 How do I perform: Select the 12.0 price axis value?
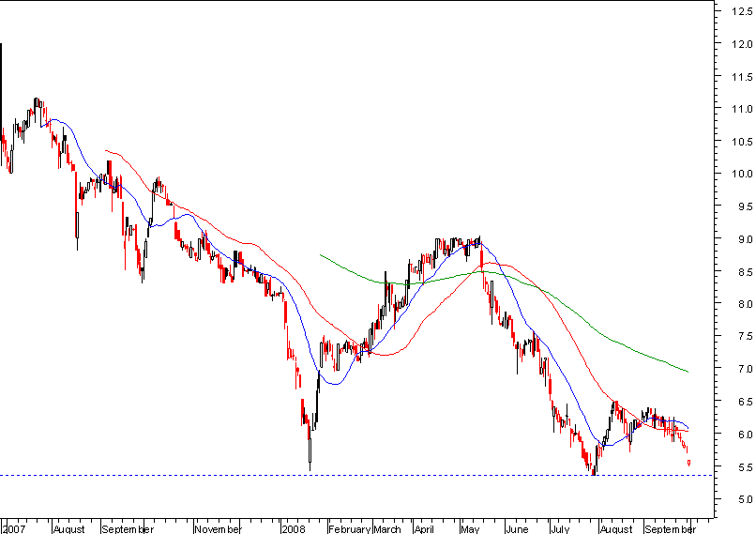click(742, 44)
